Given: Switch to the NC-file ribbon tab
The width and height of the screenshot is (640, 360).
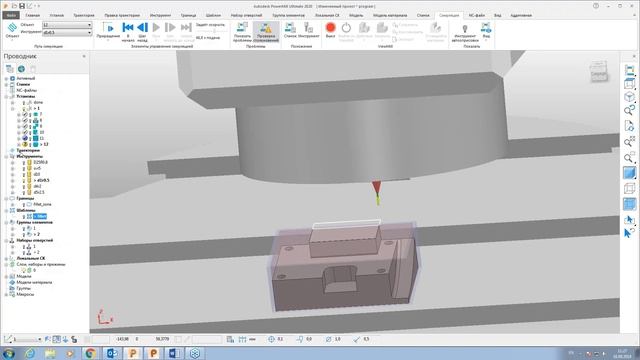Looking at the screenshot, I should pos(476,15).
